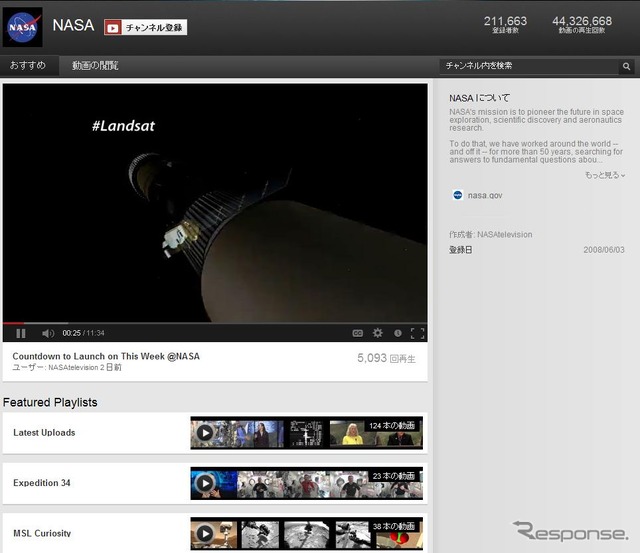
Task: Open the player settings gear
Action: pyautogui.click(x=378, y=333)
